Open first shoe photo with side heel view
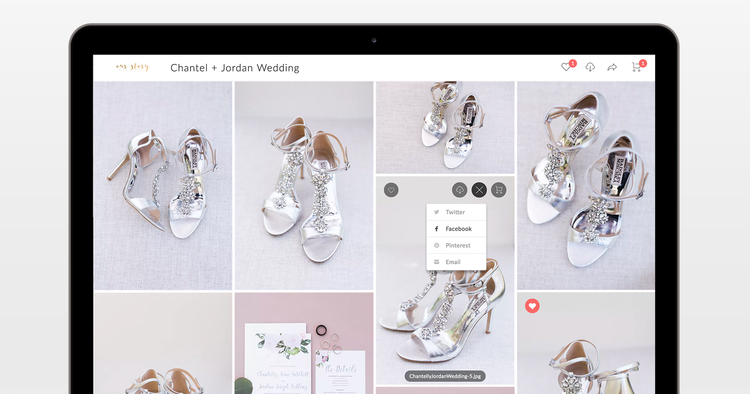Screen dimensions: 750x394 click(163, 186)
